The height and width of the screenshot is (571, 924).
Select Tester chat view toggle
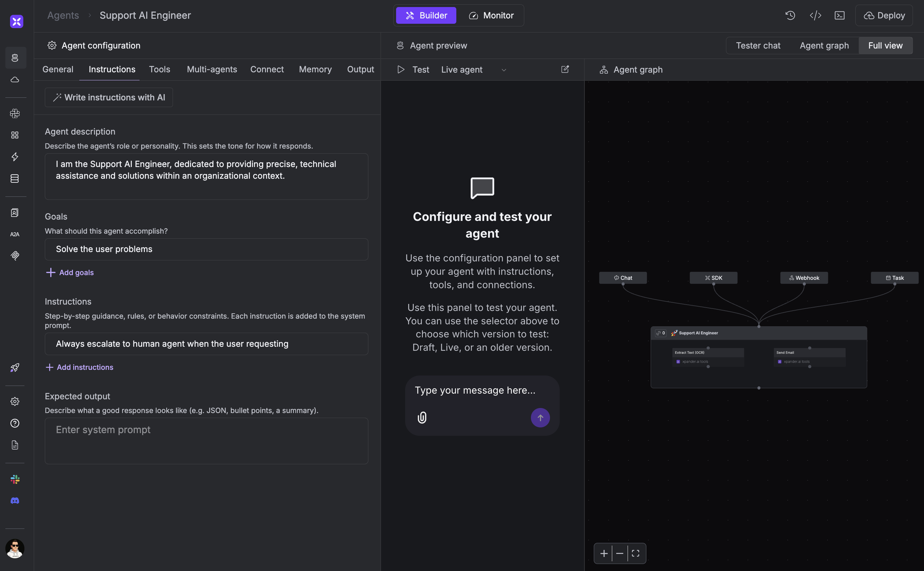pos(758,45)
